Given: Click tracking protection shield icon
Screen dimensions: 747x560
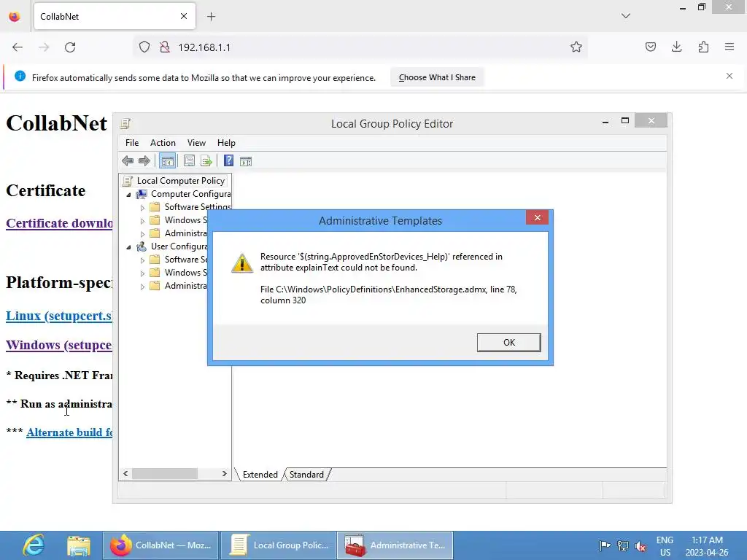Looking at the screenshot, I should coord(144,47).
